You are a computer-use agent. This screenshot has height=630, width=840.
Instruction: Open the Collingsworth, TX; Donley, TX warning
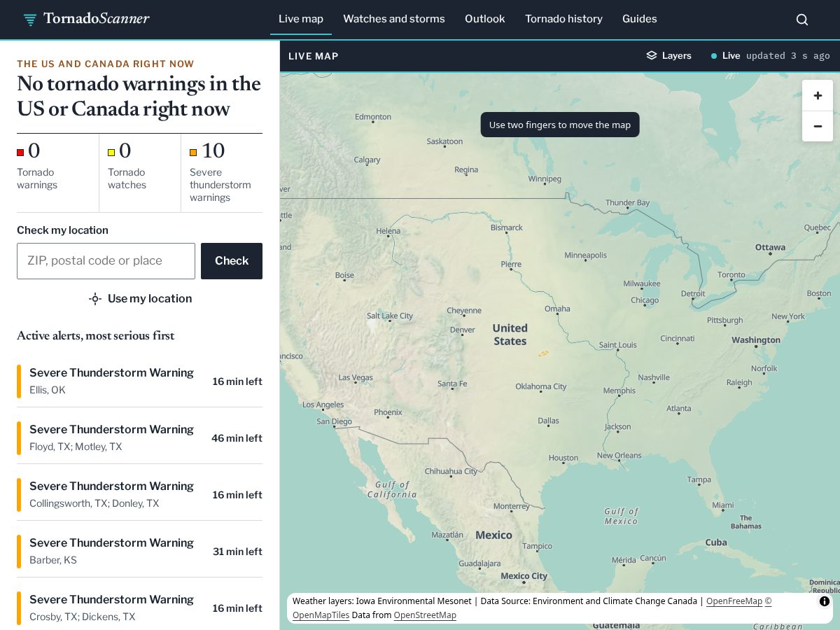[x=139, y=494]
